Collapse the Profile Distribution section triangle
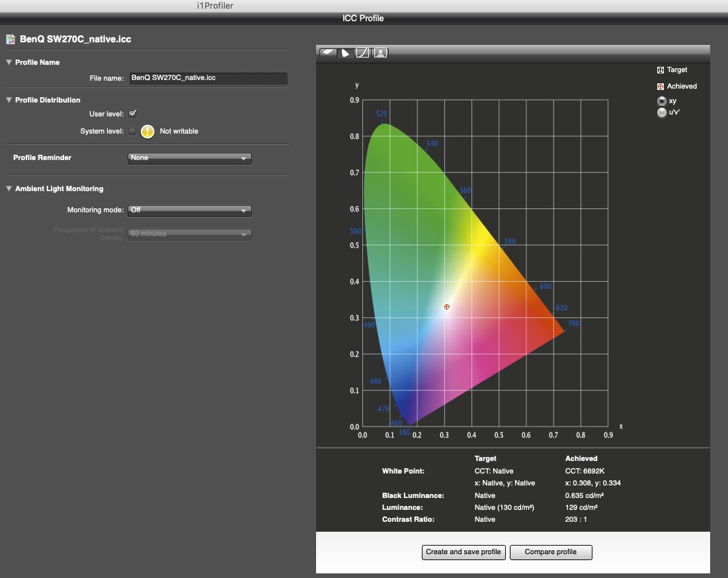This screenshot has height=578, width=728. 9,101
